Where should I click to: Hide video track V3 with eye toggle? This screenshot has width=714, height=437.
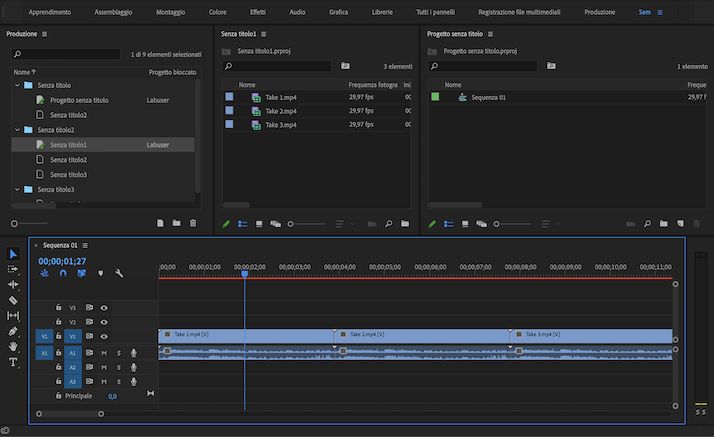(x=104, y=308)
